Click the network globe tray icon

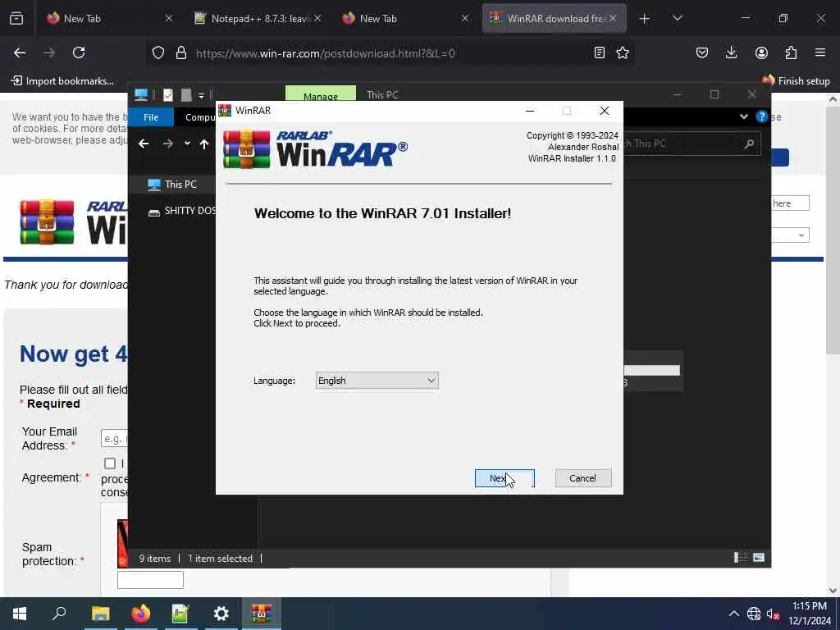[x=754, y=614]
